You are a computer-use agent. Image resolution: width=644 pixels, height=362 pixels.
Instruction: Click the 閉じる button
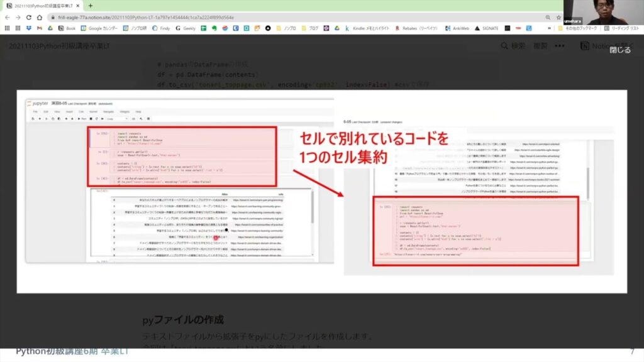click(x=620, y=50)
